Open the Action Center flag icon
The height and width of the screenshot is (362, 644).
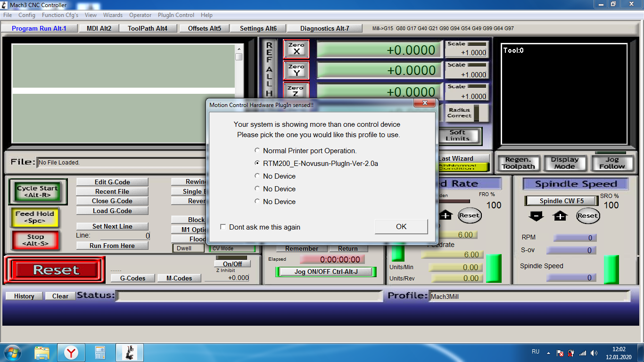(560, 353)
